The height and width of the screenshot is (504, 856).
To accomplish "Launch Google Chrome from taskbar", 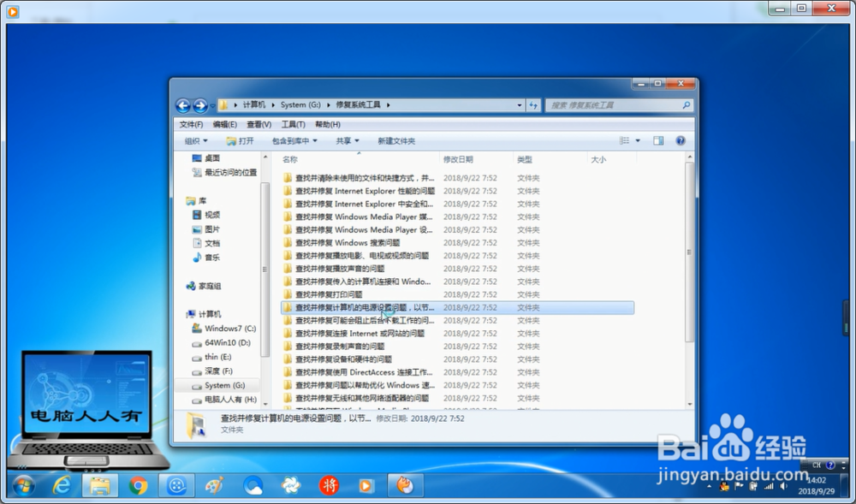I will click(138, 485).
